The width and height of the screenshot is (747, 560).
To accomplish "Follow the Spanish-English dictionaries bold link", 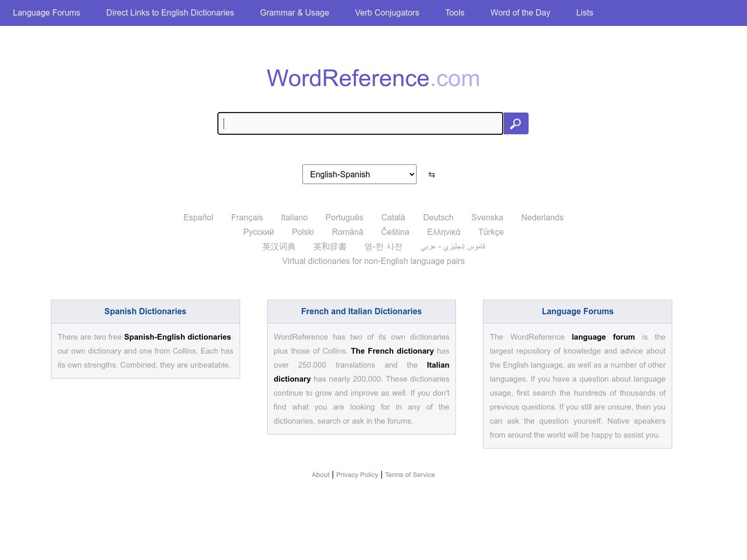I will 177,337.
